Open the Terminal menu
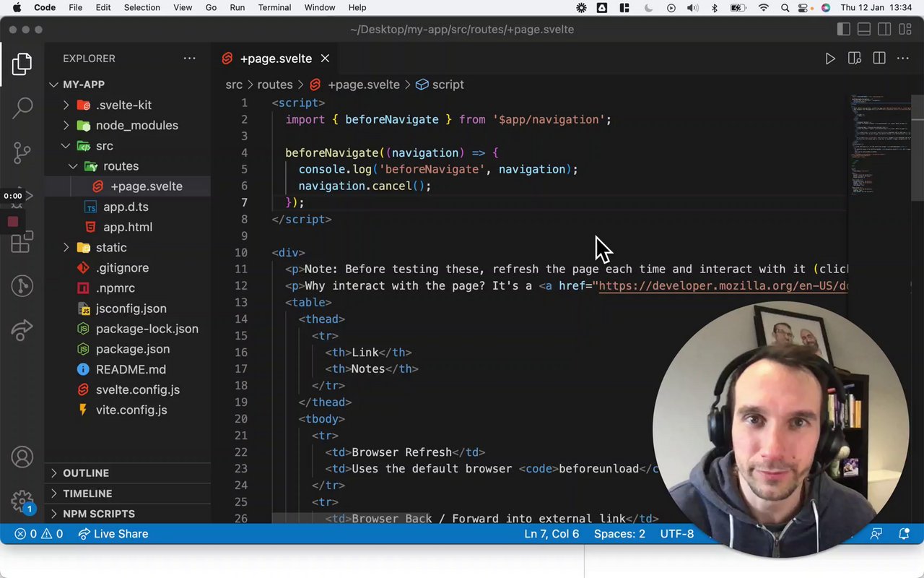This screenshot has width=924, height=578. pos(274,8)
